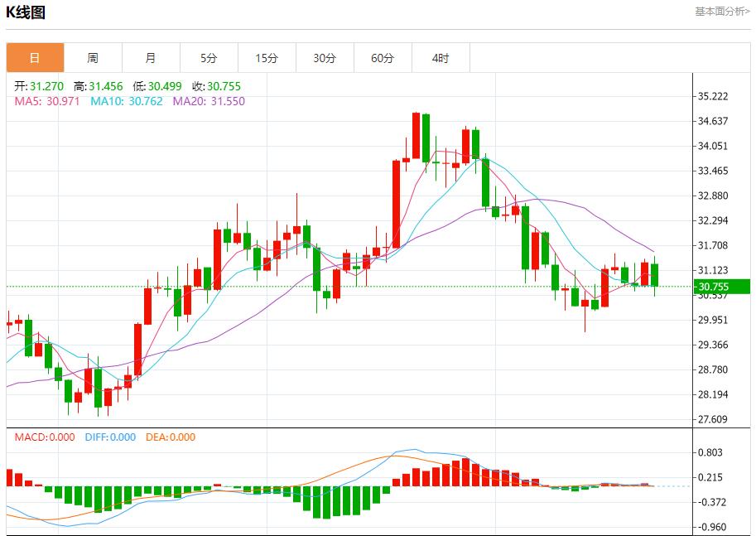Click the DIFF:0.000 indicator label
Image resolution: width=756 pixels, height=536 pixels.
pyautogui.click(x=110, y=437)
